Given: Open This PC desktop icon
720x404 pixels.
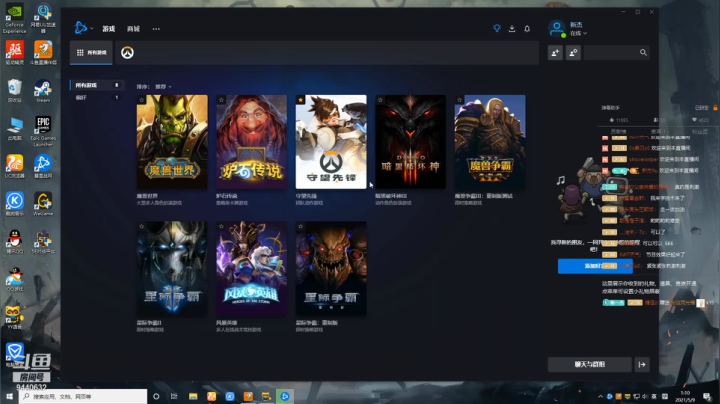Looking at the screenshot, I should (15, 129).
